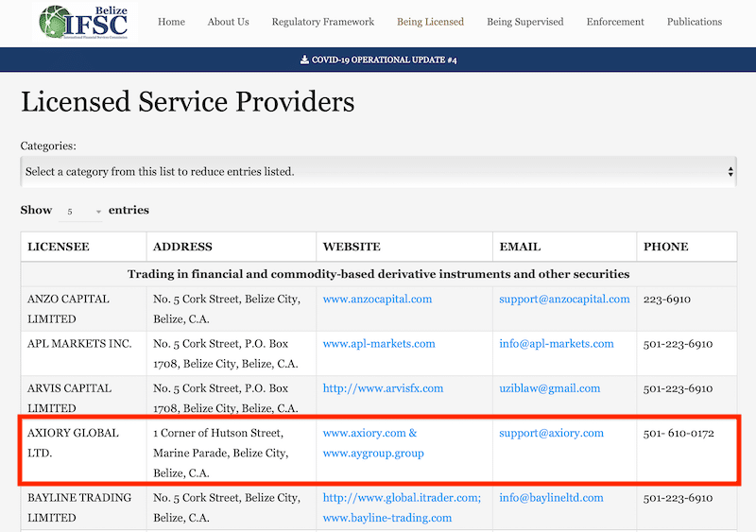Email info@baylineltd.com

tap(551, 498)
